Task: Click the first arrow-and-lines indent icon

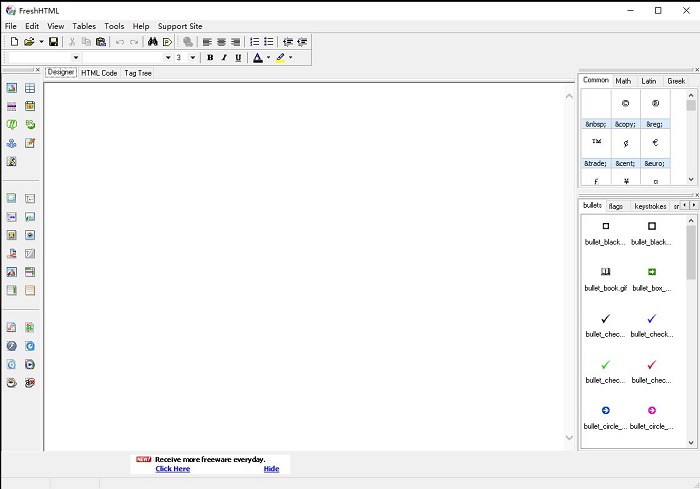Action: coord(288,42)
